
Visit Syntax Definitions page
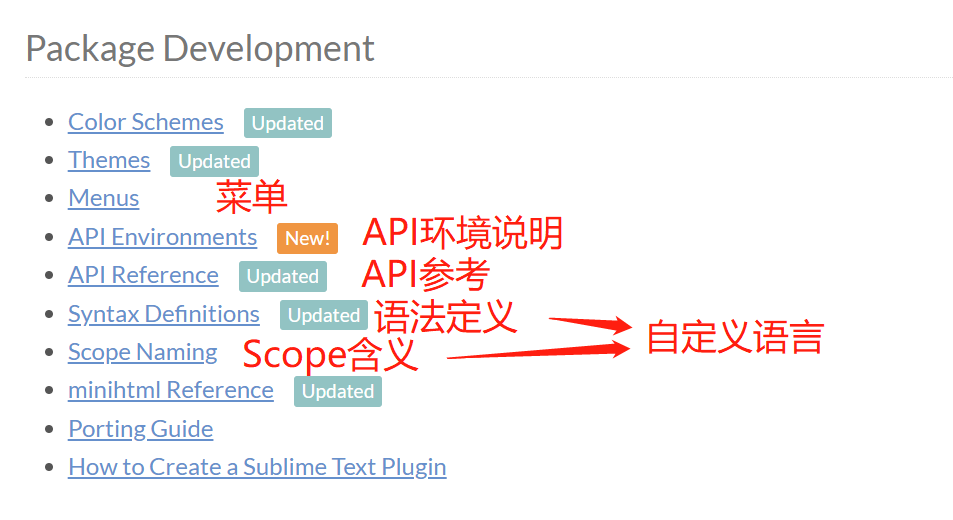pyautogui.click(x=163, y=315)
